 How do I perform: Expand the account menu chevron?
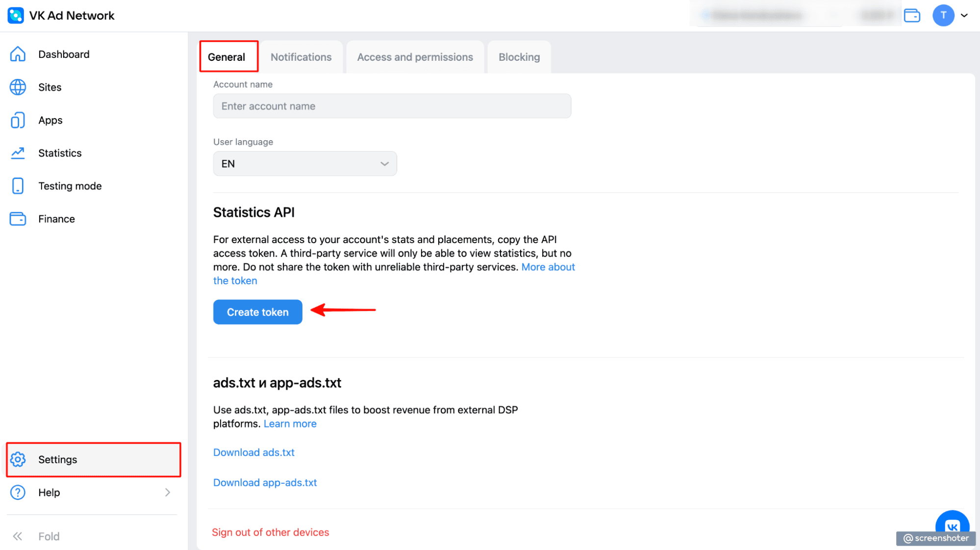tap(965, 15)
